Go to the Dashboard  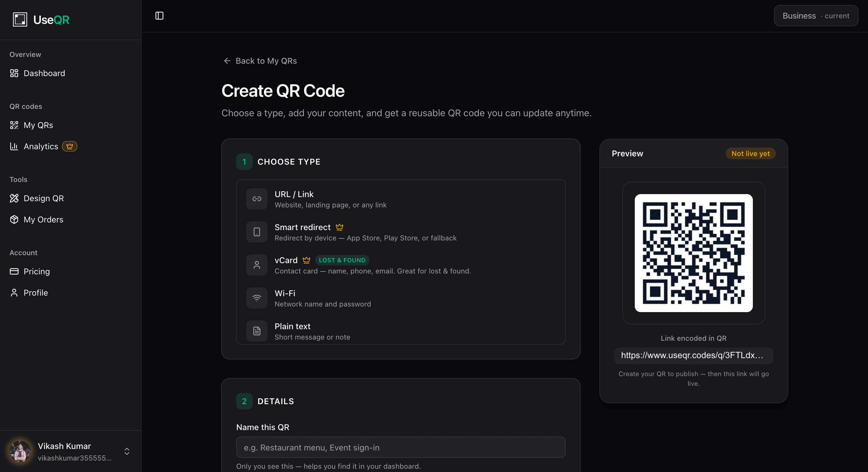point(44,73)
